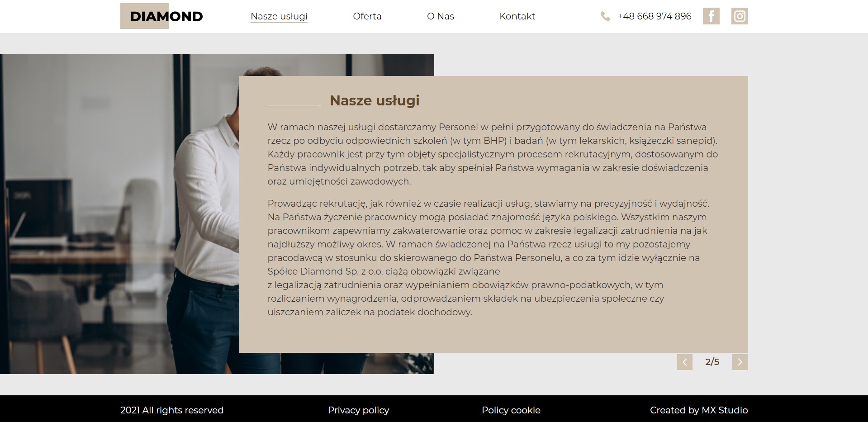Visit the Created by MX Studio link
This screenshot has width=868, height=422.
pyautogui.click(x=698, y=410)
